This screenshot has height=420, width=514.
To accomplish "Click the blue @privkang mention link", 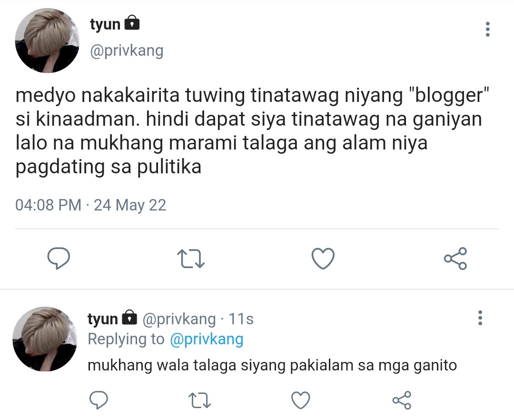I will [207, 339].
